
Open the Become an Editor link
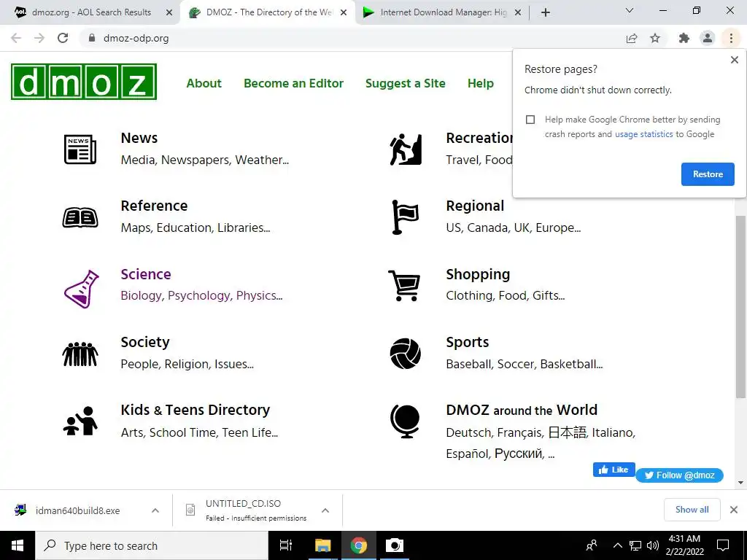pyautogui.click(x=293, y=83)
